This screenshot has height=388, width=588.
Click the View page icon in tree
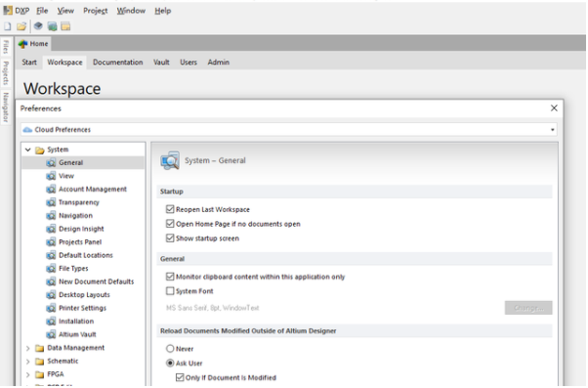[51, 176]
